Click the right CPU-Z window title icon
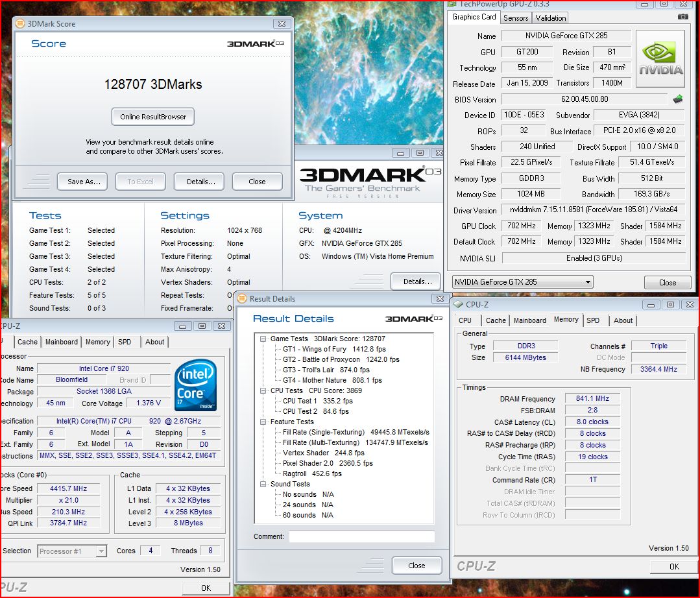The height and width of the screenshot is (598, 700). [x=458, y=304]
